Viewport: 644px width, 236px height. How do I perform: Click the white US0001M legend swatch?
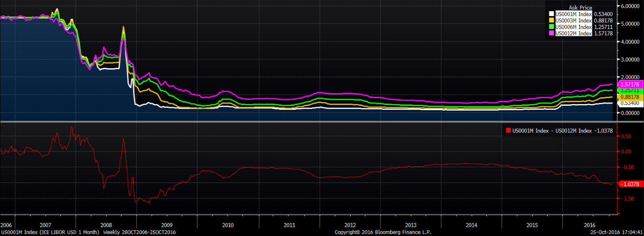point(552,14)
